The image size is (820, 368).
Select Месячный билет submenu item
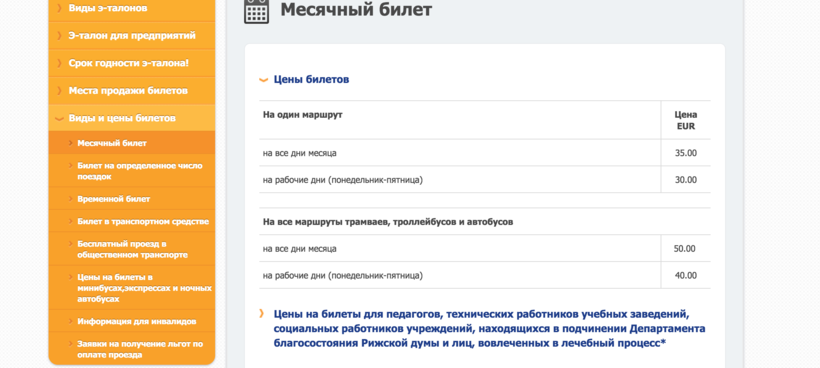(x=132, y=143)
